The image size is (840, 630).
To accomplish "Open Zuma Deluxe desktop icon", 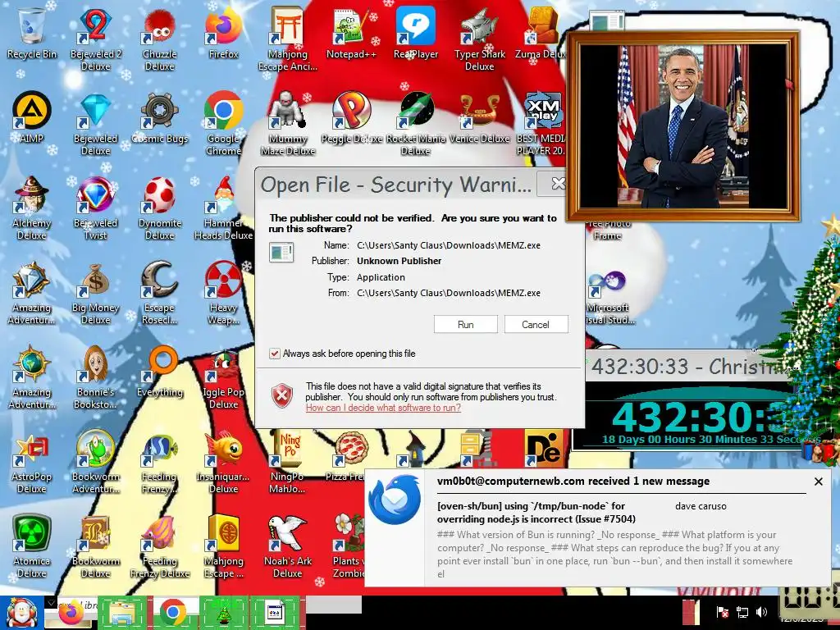I will point(540,33).
